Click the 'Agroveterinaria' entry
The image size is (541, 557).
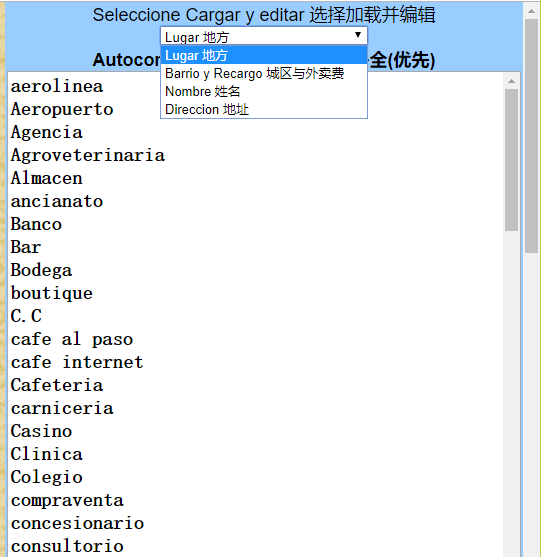(x=88, y=155)
